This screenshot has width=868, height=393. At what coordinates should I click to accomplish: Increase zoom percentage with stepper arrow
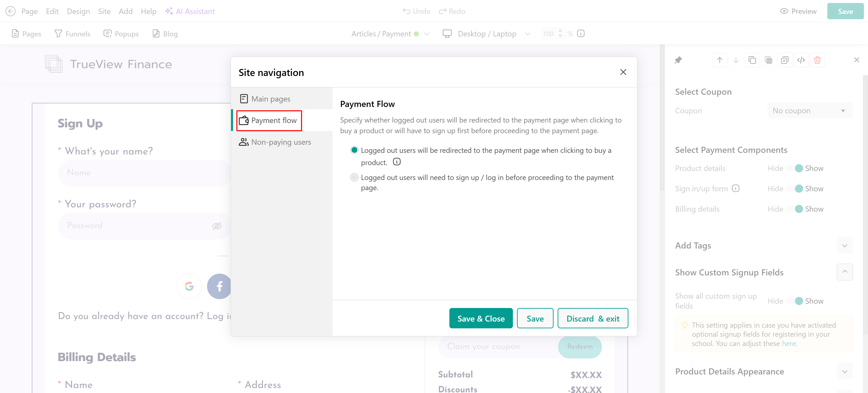560,31
